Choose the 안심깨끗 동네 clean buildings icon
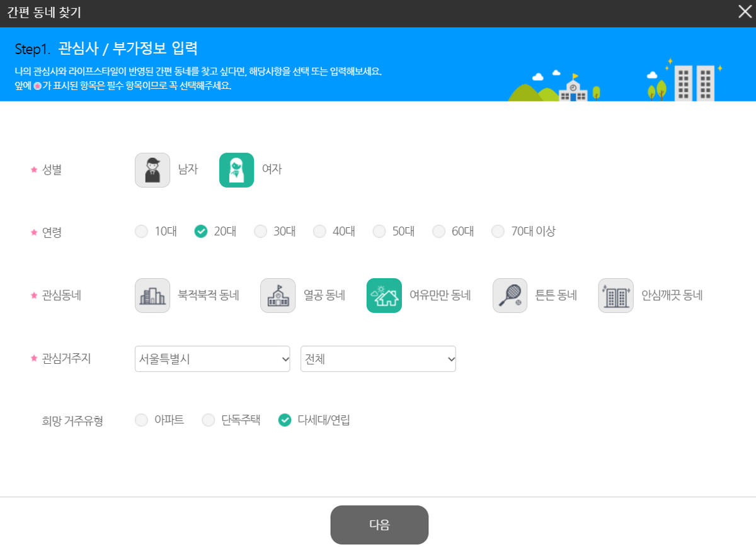Screen dimensions: 756x547 click(x=616, y=295)
